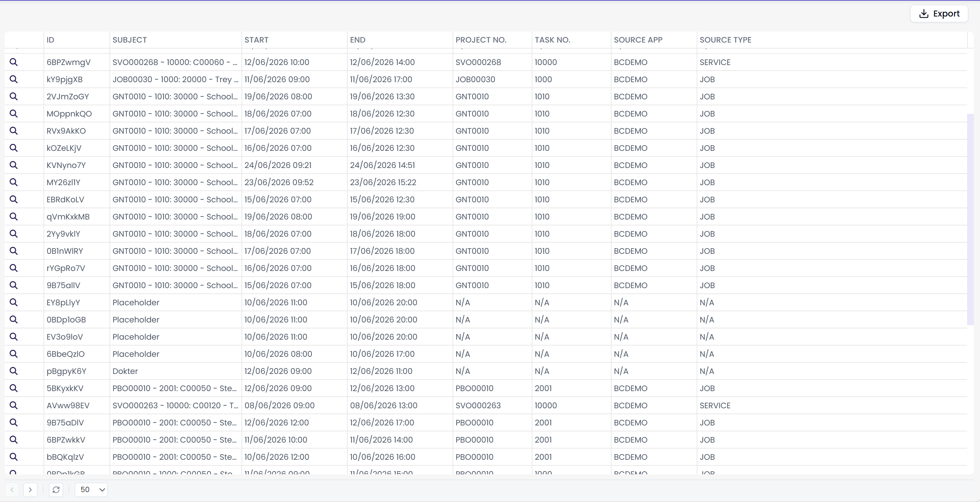
Task: Open details magnifier for row RVx9AkKO
Action: point(13,131)
